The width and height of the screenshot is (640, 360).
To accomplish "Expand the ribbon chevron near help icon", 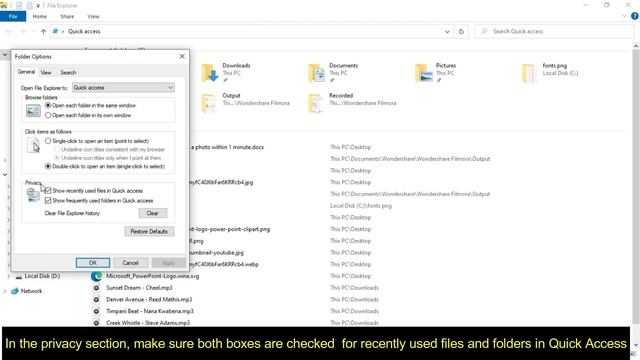I will 624,16.
